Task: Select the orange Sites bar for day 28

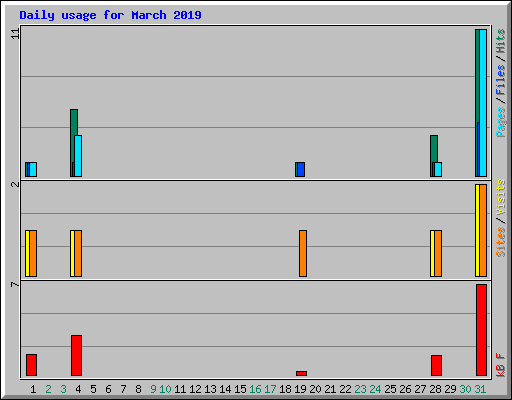Action: [x=438, y=253]
